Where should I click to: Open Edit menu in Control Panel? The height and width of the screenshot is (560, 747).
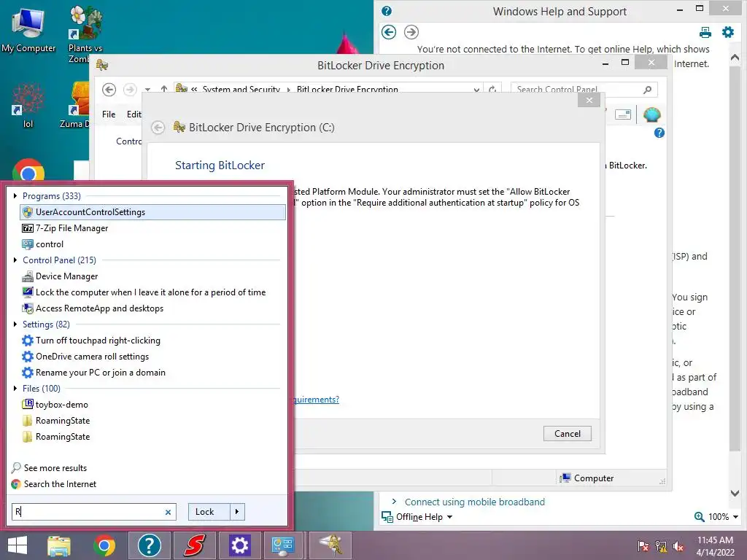tap(134, 114)
